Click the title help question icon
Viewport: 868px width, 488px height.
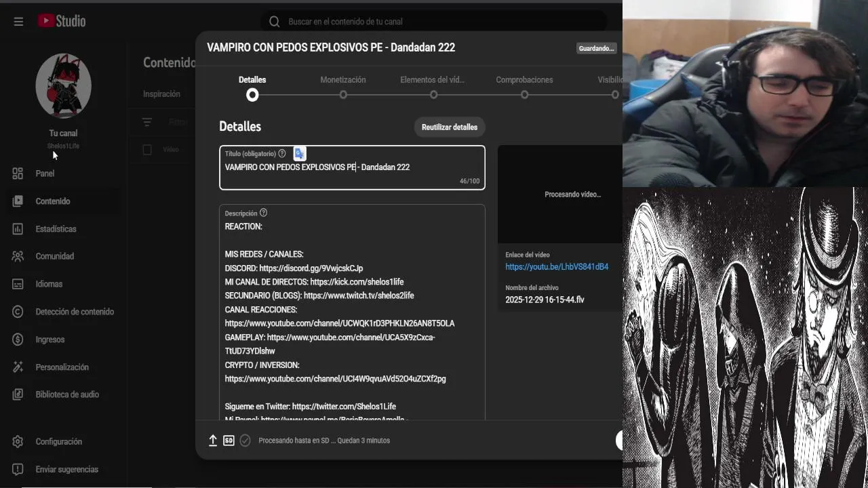[x=282, y=154]
